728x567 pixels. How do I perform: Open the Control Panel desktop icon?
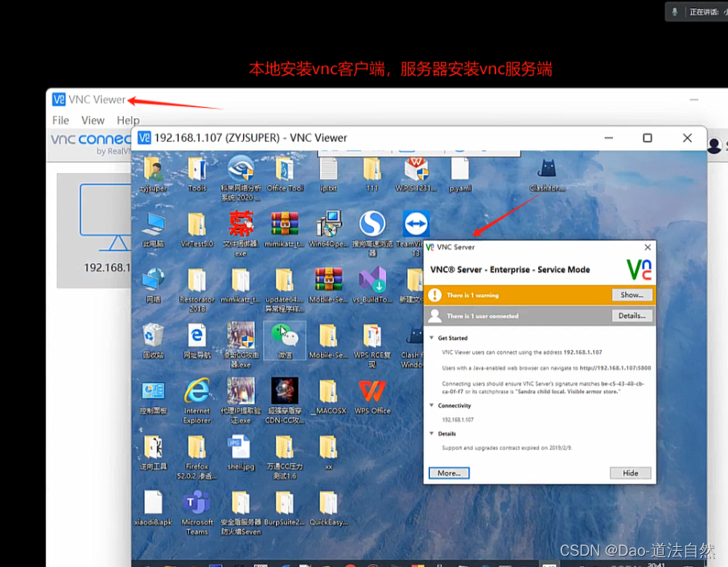coord(153,392)
